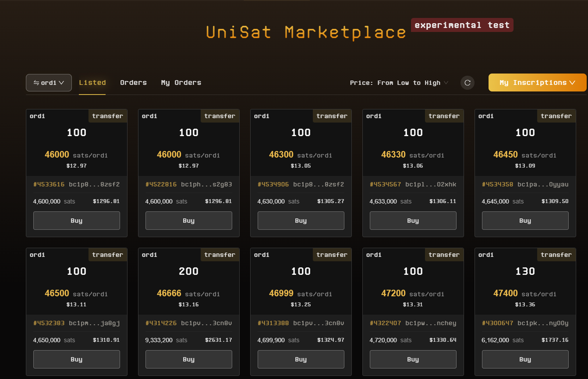Buy the 46450 sats/ordi listing

525,220
